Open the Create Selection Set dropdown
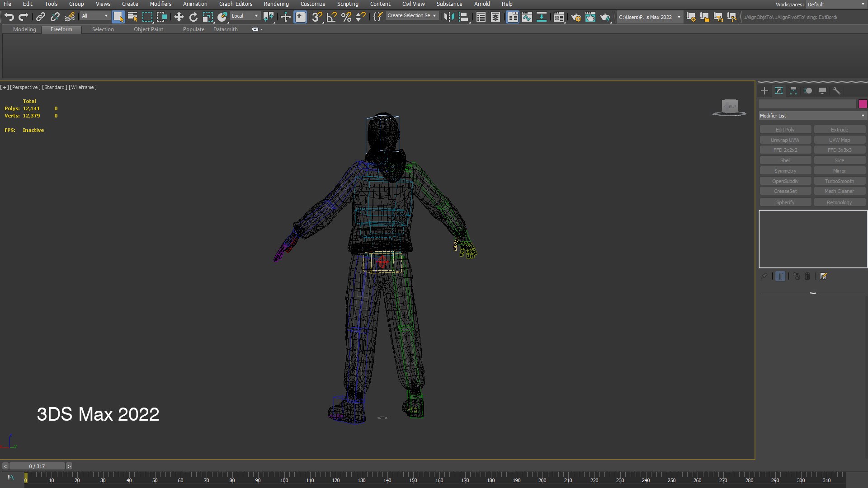Image resolution: width=868 pixels, height=488 pixels. coord(412,16)
